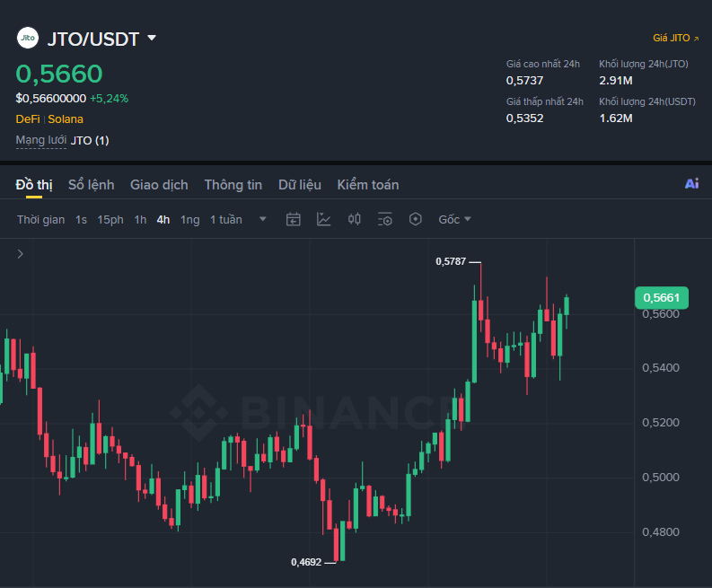Click the $0,56600000 USD price text
The image size is (712, 588).
point(51,99)
